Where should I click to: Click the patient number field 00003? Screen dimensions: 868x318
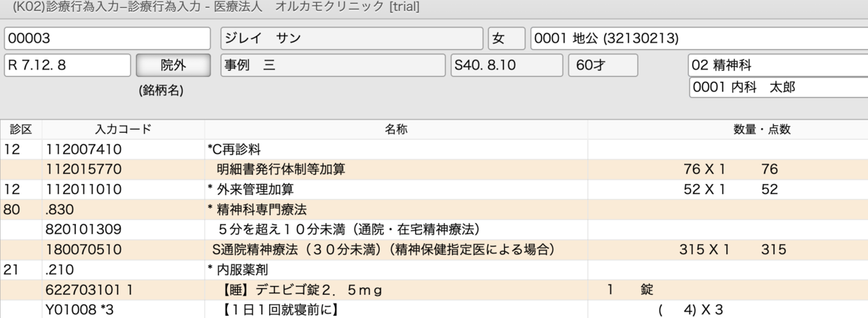[107, 38]
